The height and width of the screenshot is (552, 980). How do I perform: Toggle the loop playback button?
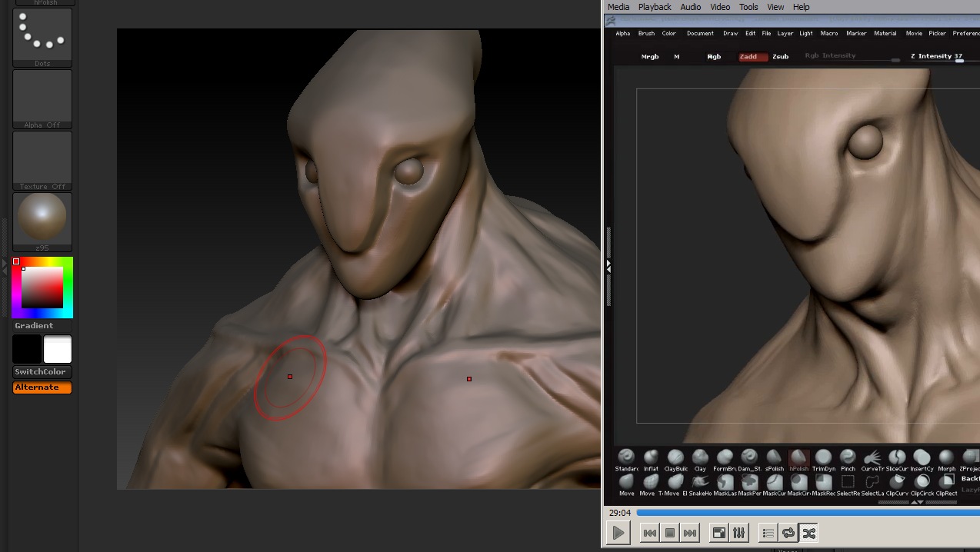click(788, 533)
